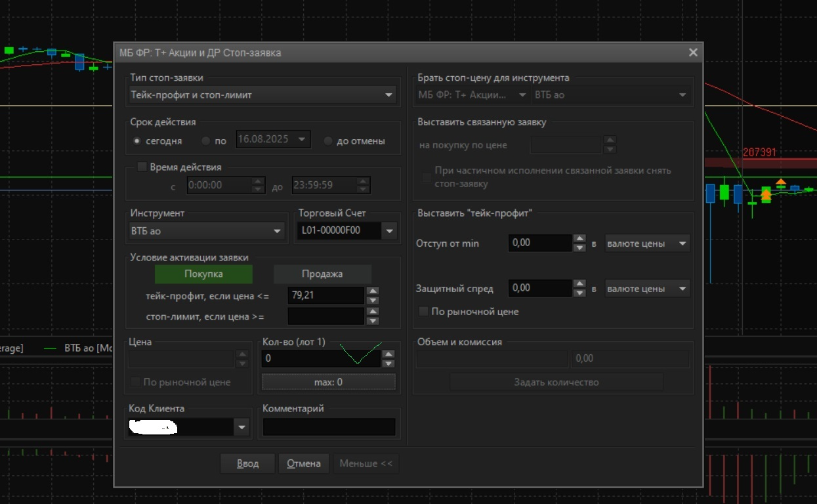Viewport: 817px width, 504px height.
Task: Select the по date radio button
Action: [x=206, y=140]
